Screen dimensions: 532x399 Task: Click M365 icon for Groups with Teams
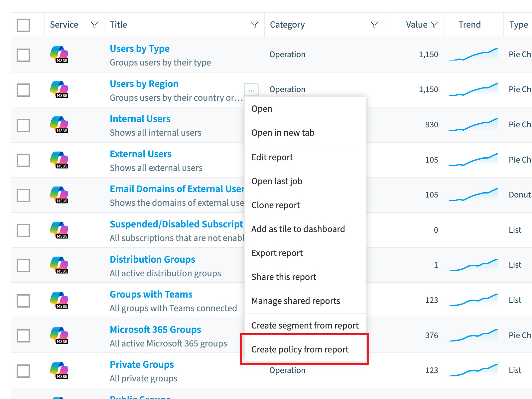click(x=59, y=300)
